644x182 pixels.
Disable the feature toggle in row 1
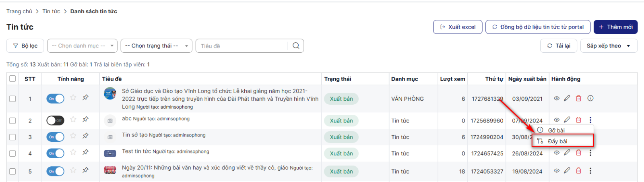(x=56, y=99)
